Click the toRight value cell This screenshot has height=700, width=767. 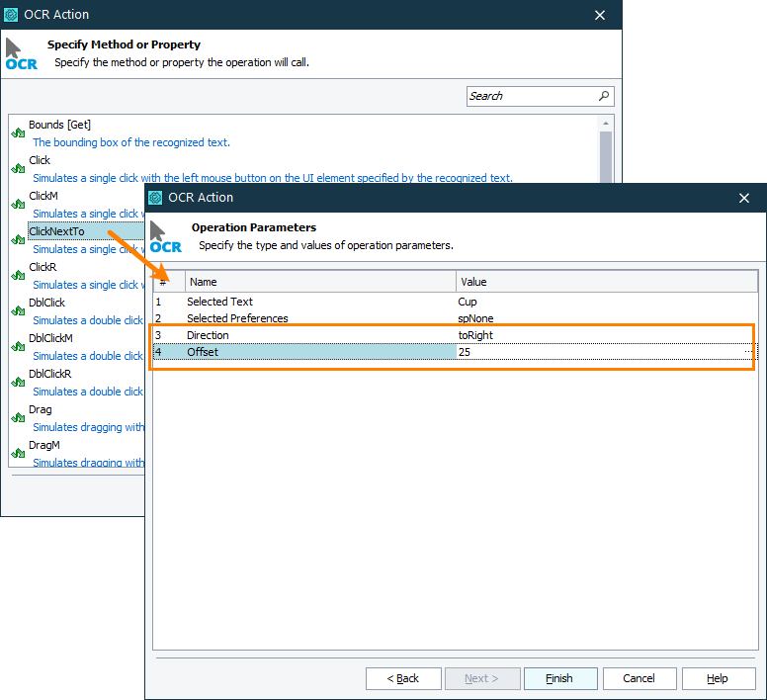(x=605, y=335)
